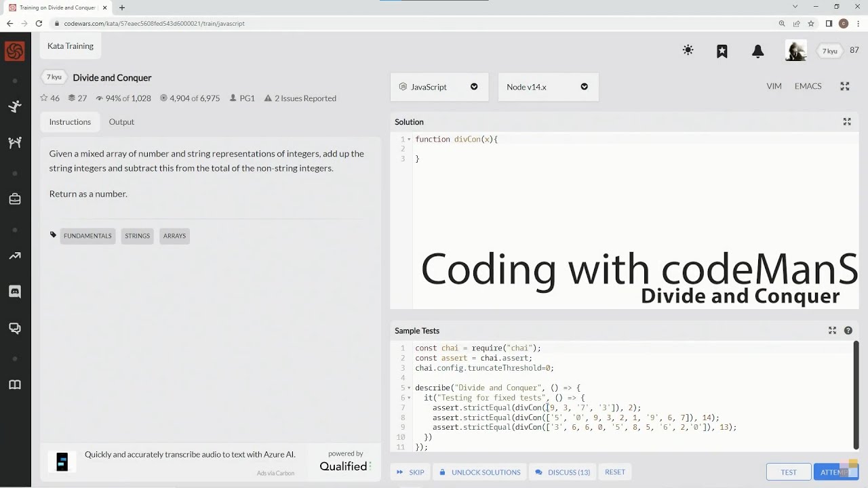The image size is (868, 488).
Task: Open a new browser tab
Action: click(122, 7)
